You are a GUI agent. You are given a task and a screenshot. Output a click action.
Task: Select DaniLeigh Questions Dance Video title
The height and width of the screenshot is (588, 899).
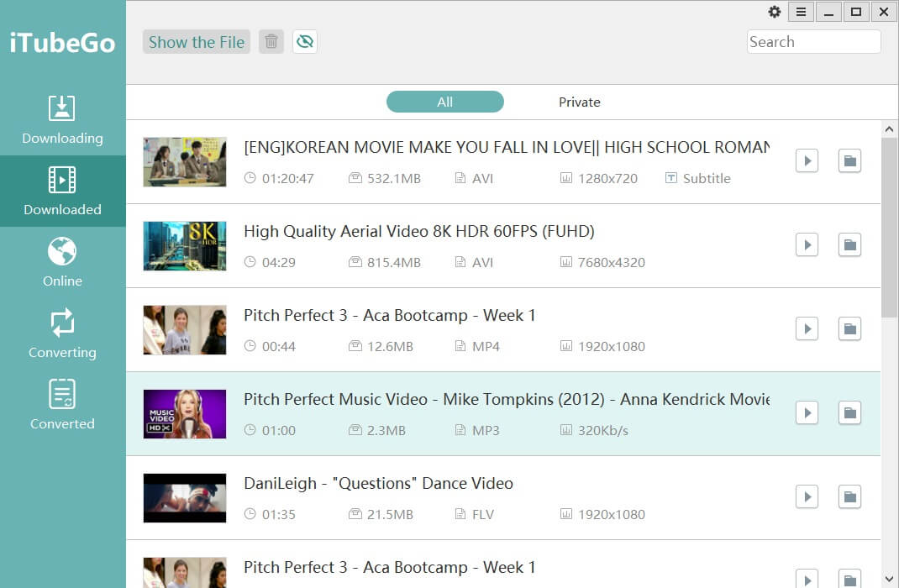click(378, 484)
